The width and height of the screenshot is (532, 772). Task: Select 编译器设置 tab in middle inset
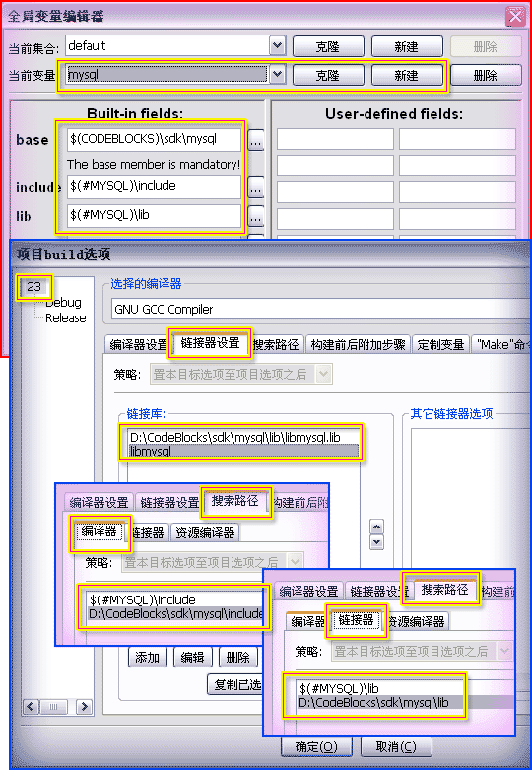99,502
